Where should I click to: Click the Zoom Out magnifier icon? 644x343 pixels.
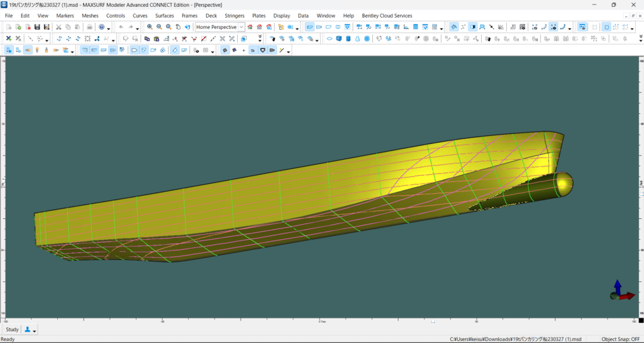pos(159,27)
